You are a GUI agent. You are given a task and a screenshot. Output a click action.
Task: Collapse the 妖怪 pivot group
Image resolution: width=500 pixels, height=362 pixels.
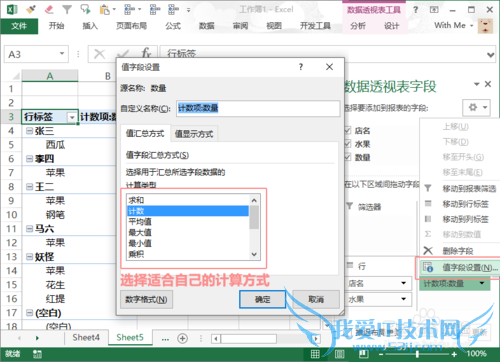29,257
